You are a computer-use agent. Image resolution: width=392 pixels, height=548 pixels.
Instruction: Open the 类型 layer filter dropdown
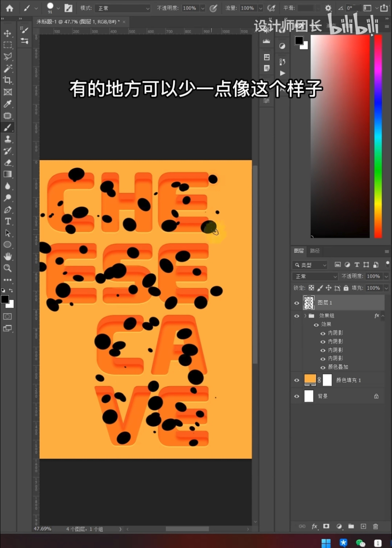tap(310, 265)
